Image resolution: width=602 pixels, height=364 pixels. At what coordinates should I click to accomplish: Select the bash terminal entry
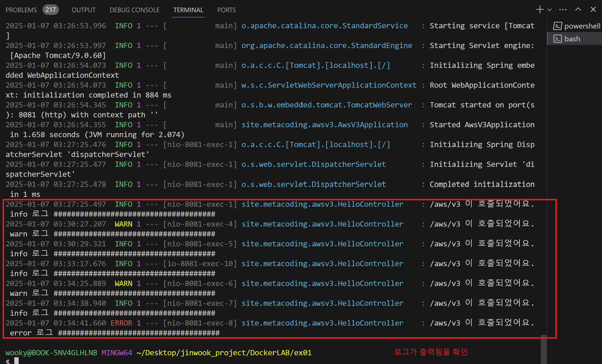coord(572,39)
